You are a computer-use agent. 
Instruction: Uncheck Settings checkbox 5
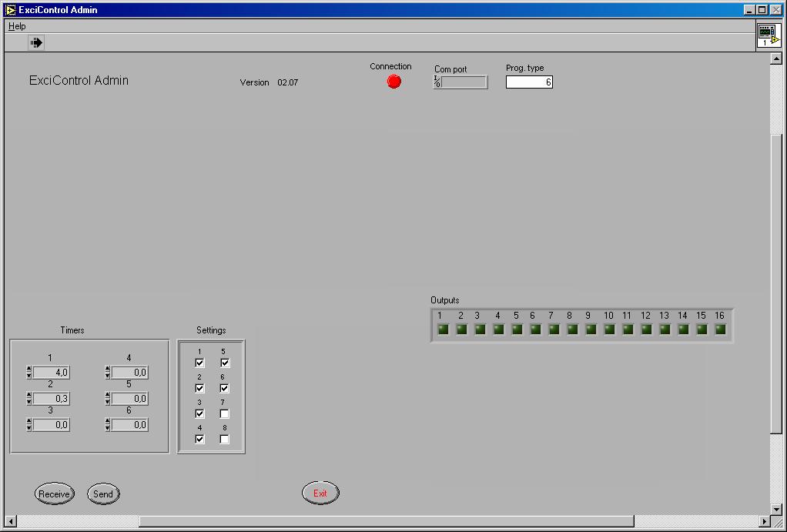pyautogui.click(x=224, y=363)
